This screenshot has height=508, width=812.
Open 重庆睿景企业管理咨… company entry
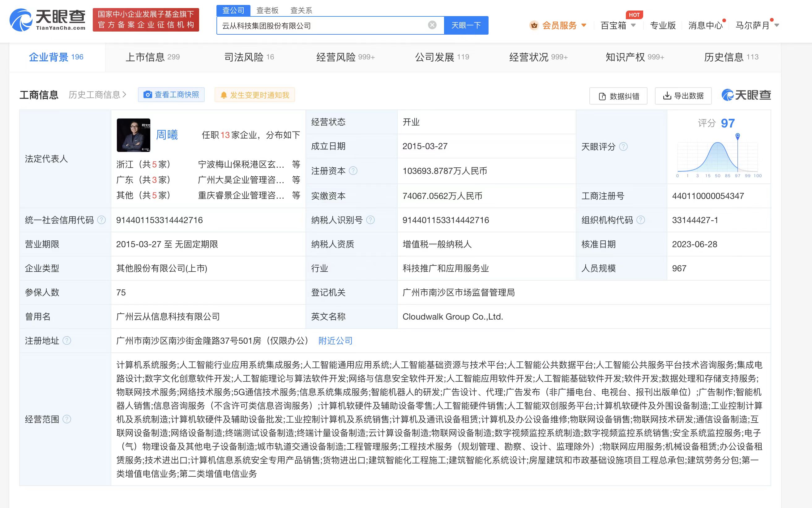tap(241, 195)
